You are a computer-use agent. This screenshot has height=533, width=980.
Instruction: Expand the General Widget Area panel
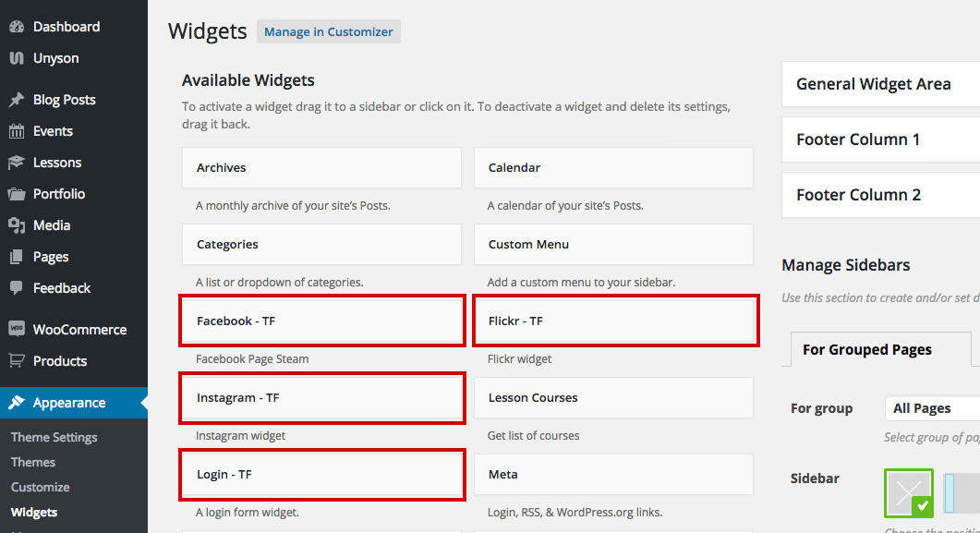pos(880,84)
